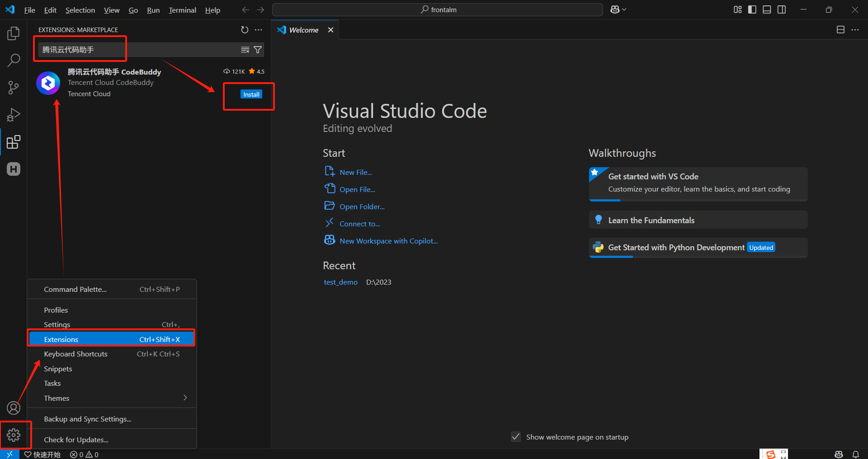The width and height of the screenshot is (868, 459).
Task: Open Extensions view more actions menu
Action: pyautogui.click(x=259, y=30)
